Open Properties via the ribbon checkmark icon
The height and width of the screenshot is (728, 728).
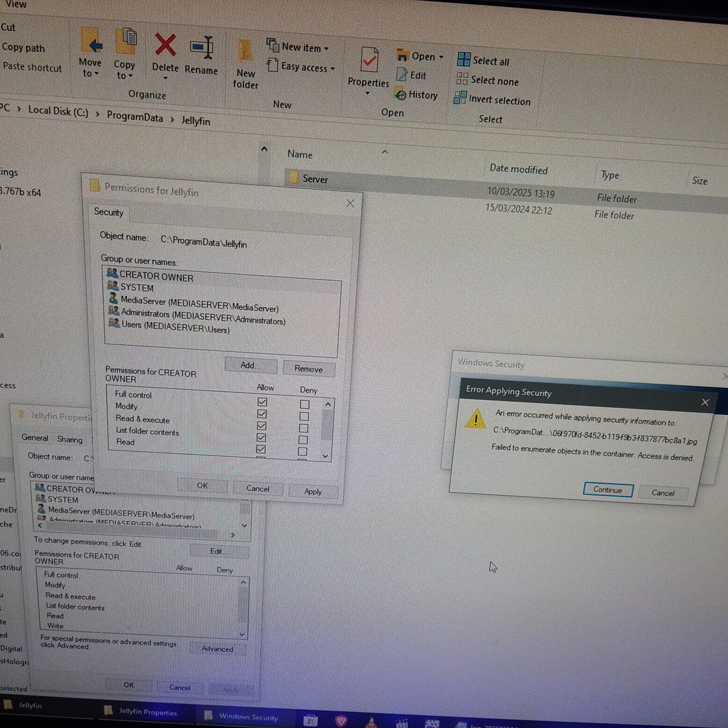pos(369,60)
